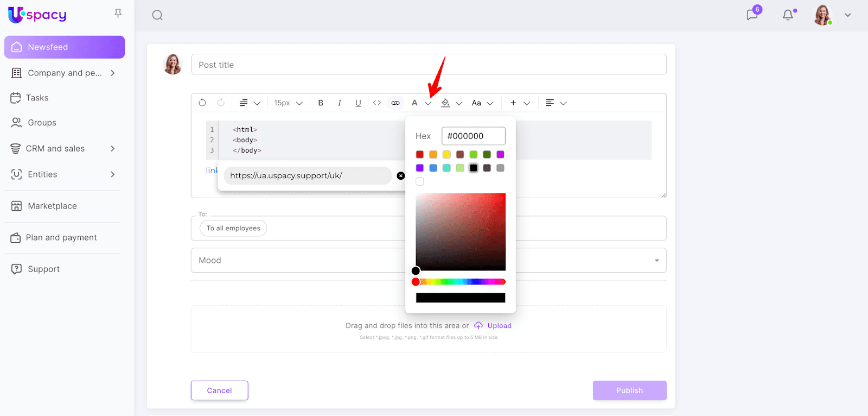
Task: Clear the link URL with the X button
Action: click(401, 175)
